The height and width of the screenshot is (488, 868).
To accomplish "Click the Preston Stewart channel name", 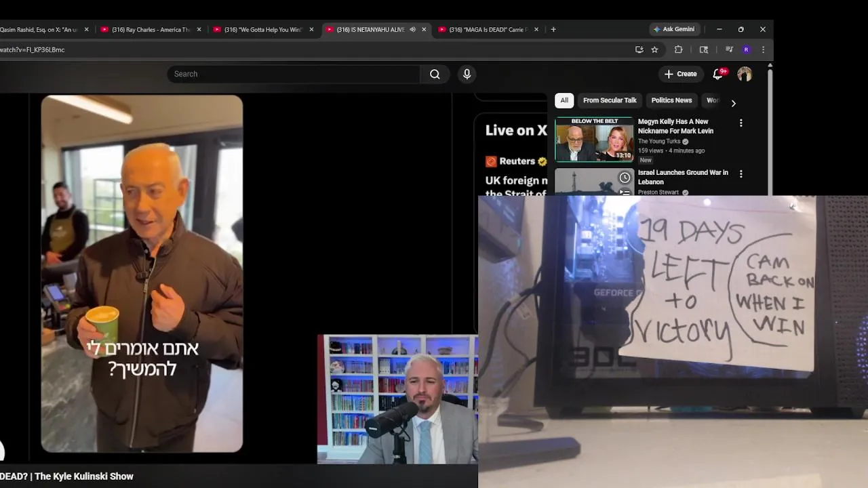I will 658,192.
